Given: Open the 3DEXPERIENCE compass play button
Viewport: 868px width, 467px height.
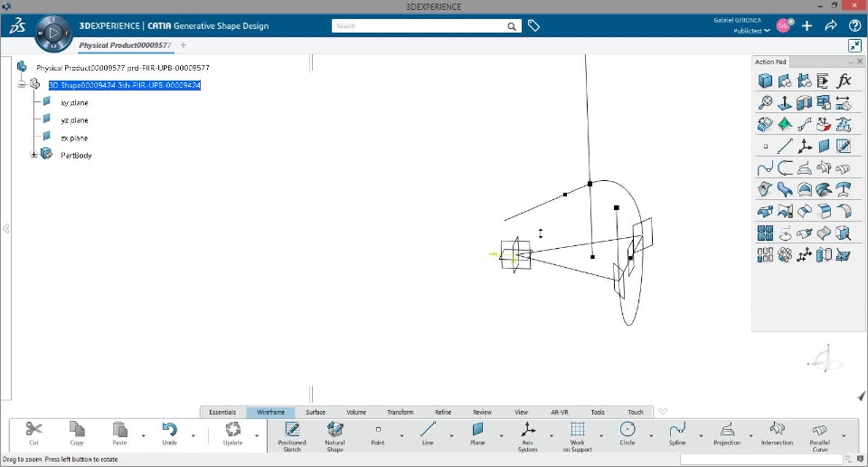Looking at the screenshot, I should (x=53, y=33).
